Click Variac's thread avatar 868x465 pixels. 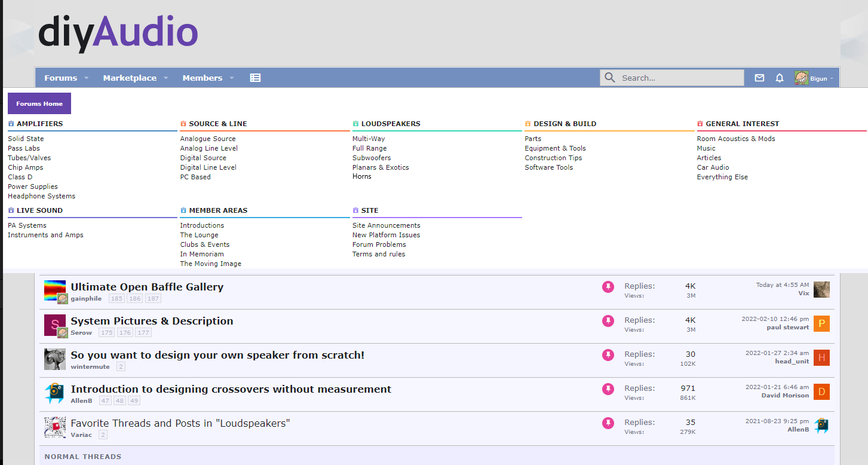(x=55, y=427)
